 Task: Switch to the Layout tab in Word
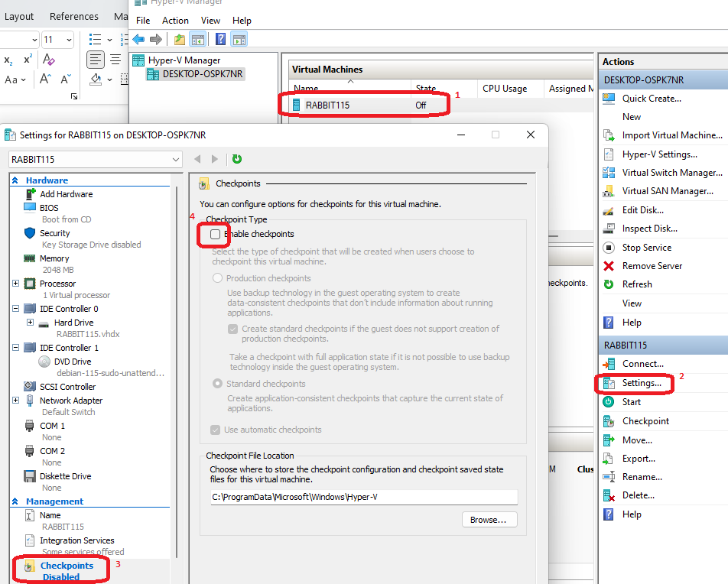pos(19,16)
